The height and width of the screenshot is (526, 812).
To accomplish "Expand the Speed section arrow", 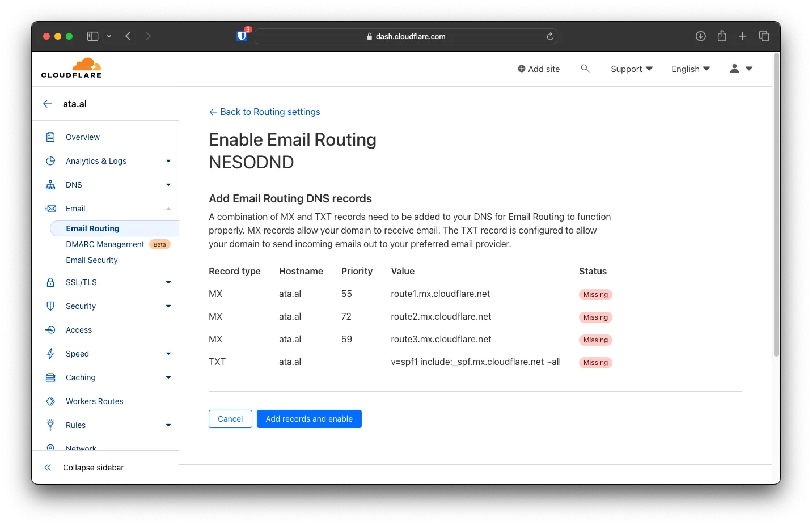I will [168, 354].
